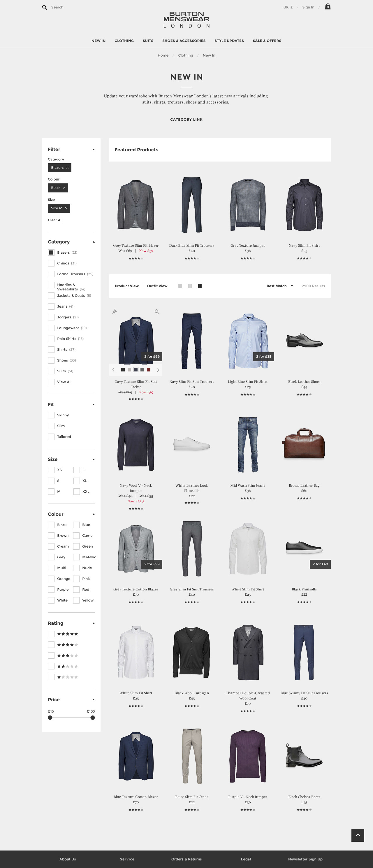Image resolution: width=373 pixels, height=868 pixels.
Task: Remove the Blazers filter tag
Action: click(x=67, y=168)
